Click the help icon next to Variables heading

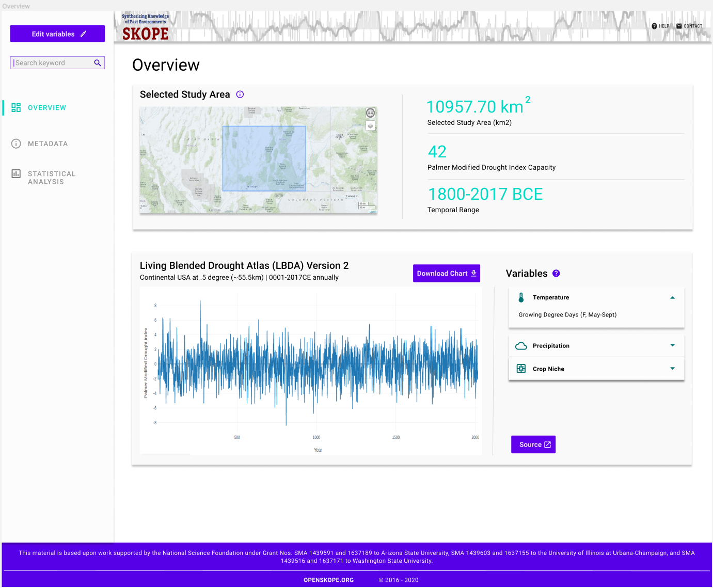coord(556,273)
